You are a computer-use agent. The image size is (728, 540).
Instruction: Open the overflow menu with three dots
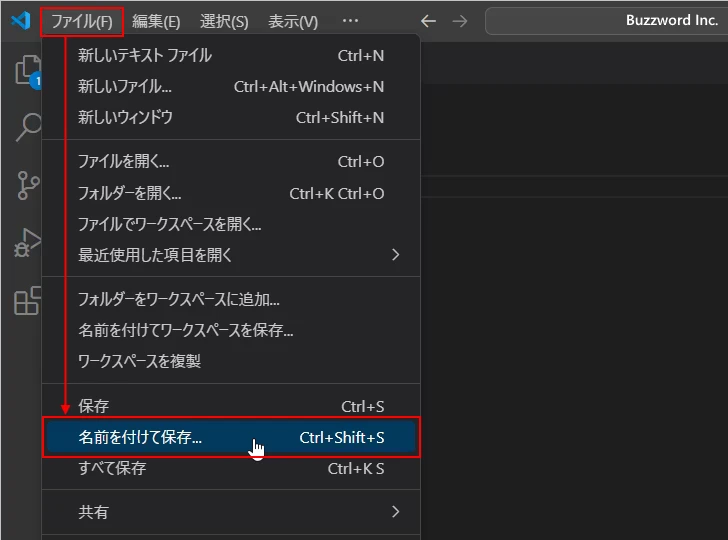point(350,21)
